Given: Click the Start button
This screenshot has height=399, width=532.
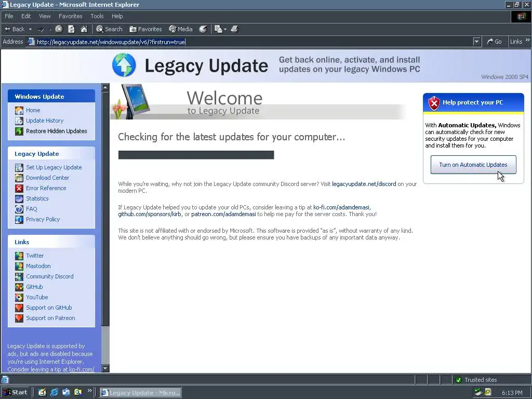Looking at the screenshot, I should [15, 393].
